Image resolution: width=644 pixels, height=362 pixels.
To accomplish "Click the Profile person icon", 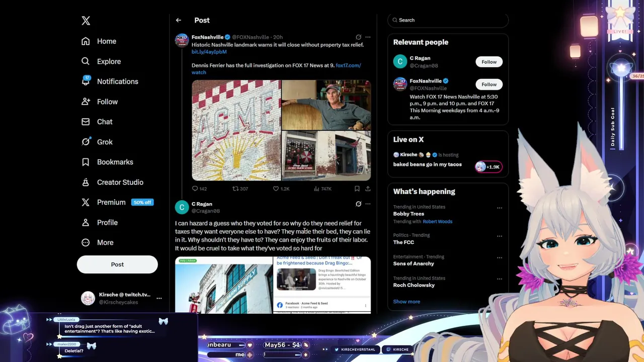I will [x=86, y=222].
